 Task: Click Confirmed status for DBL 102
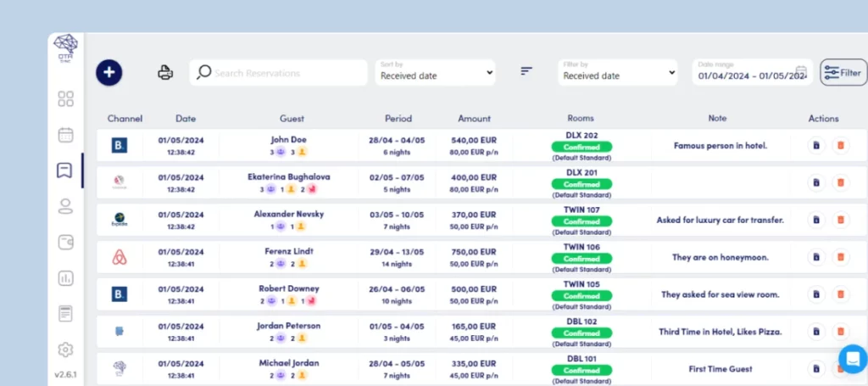tap(581, 333)
